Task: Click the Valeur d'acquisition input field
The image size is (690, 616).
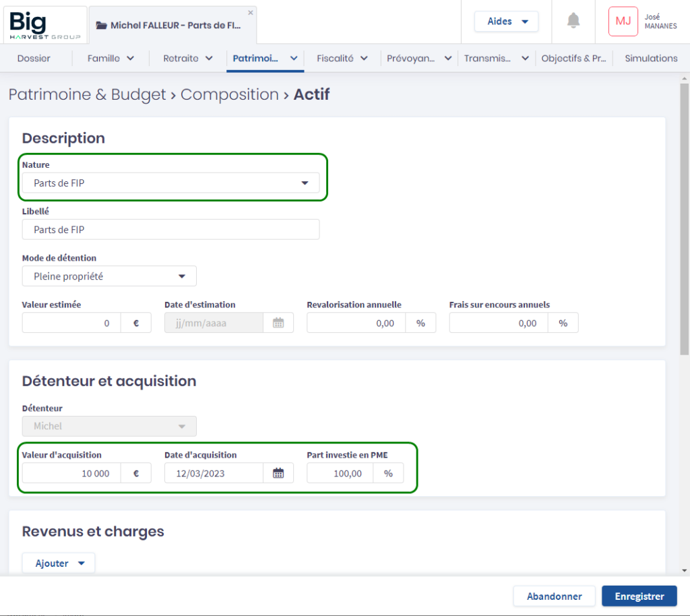Action: (71, 473)
